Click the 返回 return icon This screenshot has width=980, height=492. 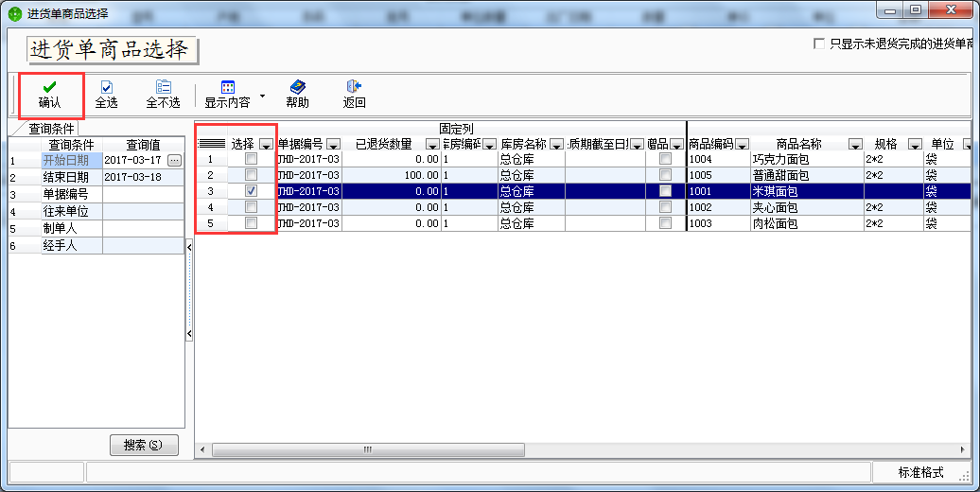[x=354, y=87]
